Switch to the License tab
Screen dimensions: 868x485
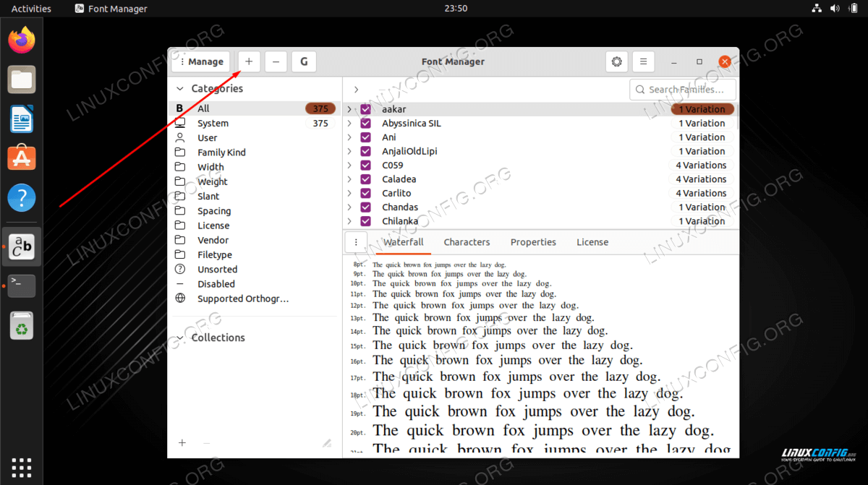click(x=592, y=242)
